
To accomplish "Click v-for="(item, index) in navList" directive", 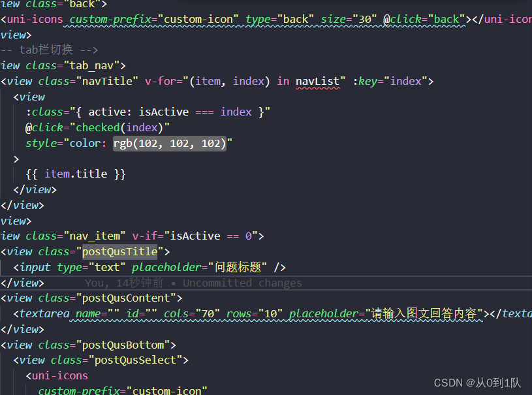I will click(245, 81).
